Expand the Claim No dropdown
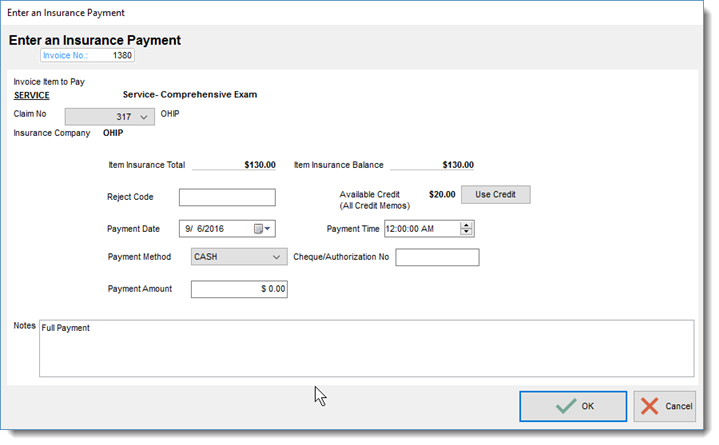Screen dimensions: 719x445 click(x=144, y=117)
